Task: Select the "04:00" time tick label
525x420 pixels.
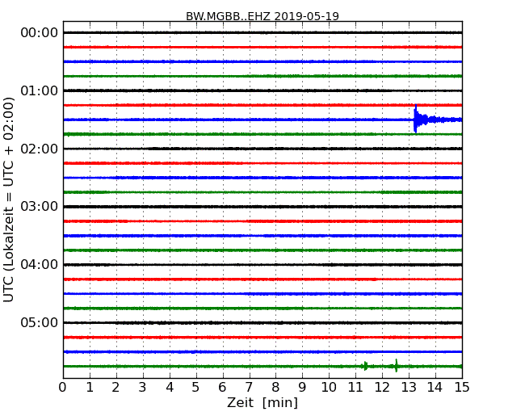Action: (40, 265)
